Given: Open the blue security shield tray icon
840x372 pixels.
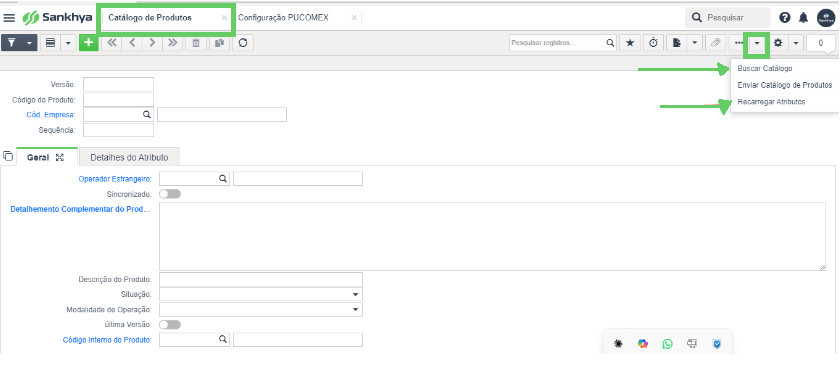Looking at the screenshot, I should (717, 344).
